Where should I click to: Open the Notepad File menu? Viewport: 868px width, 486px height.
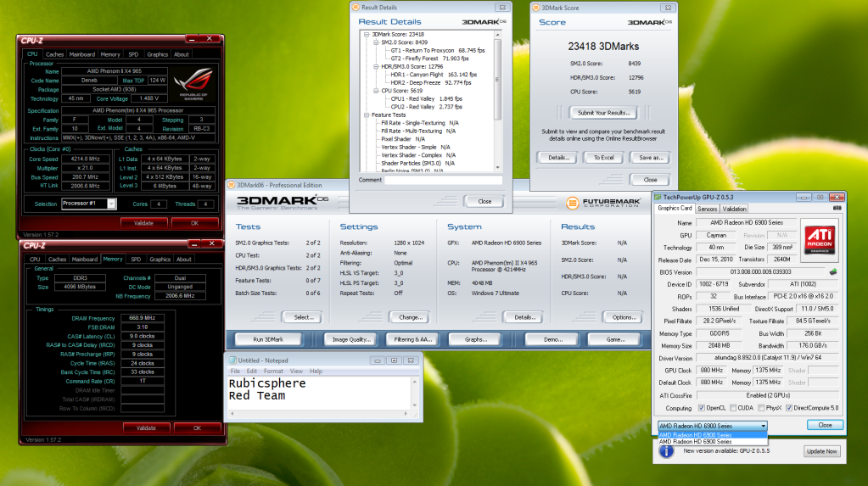pos(235,371)
